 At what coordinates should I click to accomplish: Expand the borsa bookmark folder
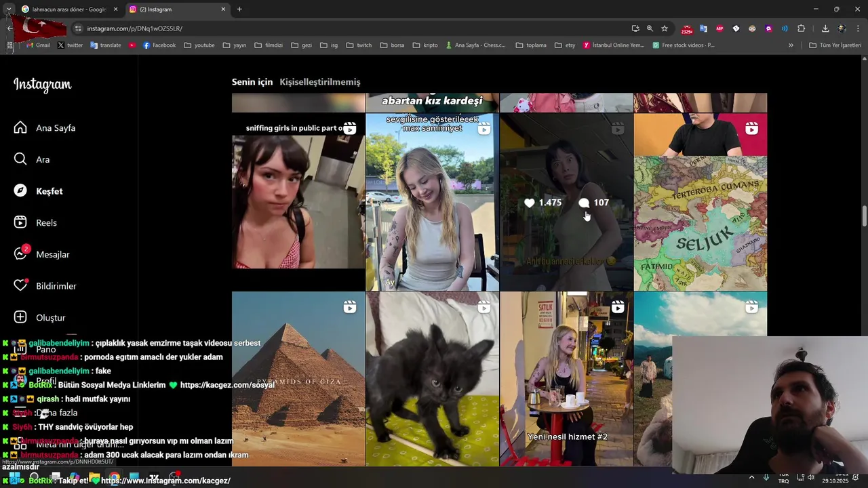click(392, 45)
